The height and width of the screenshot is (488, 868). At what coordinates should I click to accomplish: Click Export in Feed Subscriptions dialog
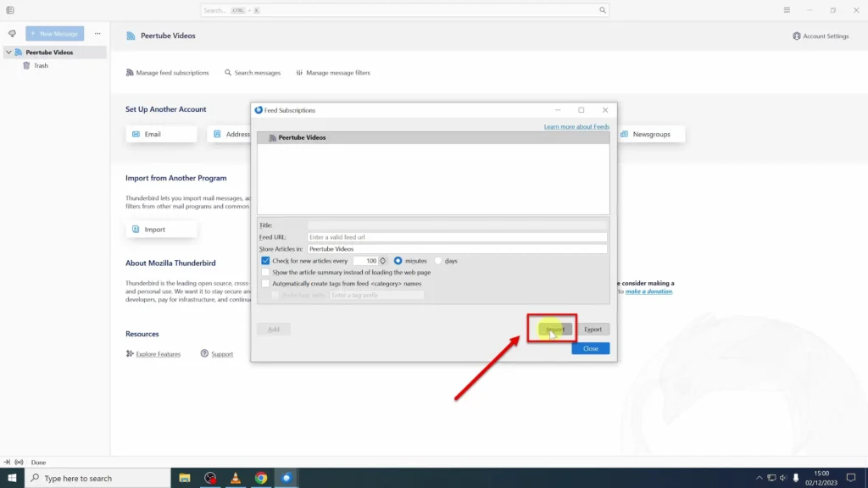593,330
